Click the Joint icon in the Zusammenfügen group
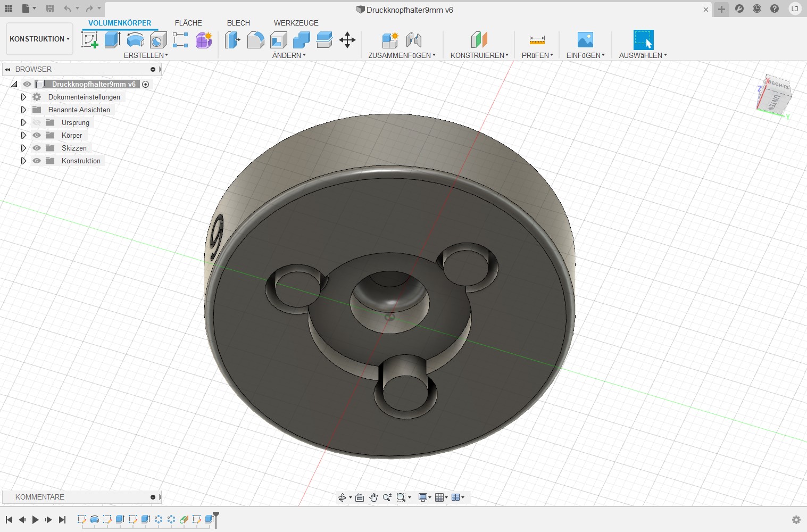807x532 pixels. click(x=413, y=40)
